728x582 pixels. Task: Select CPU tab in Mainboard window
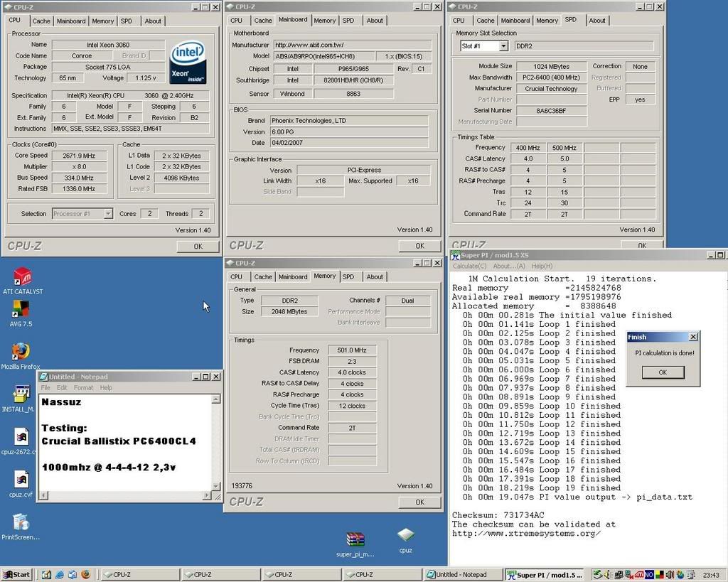point(236,21)
